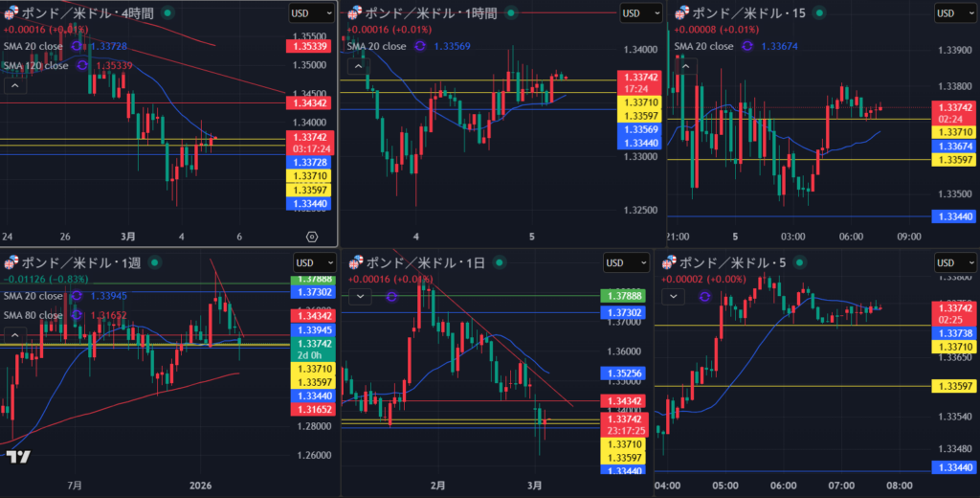The width and height of the screenshot is (980, 498).
Task: Collapse the indicator legend in weekly chart
Action: (15, 335)
